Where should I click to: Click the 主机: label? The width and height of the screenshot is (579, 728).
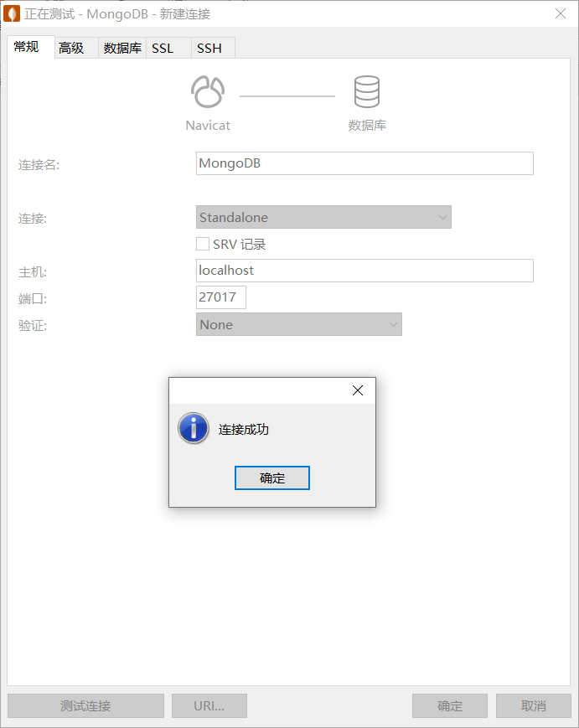click(33, 271)
